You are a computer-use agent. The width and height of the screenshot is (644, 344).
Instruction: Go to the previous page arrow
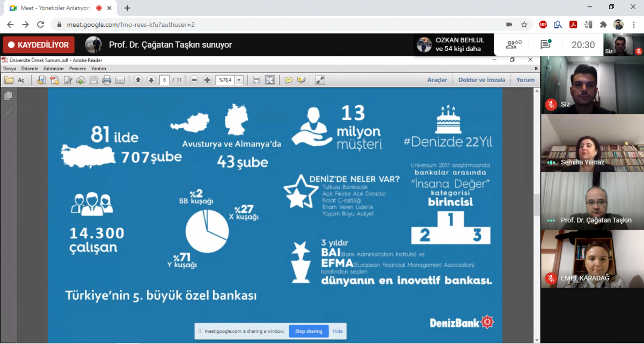click(138, 80)
